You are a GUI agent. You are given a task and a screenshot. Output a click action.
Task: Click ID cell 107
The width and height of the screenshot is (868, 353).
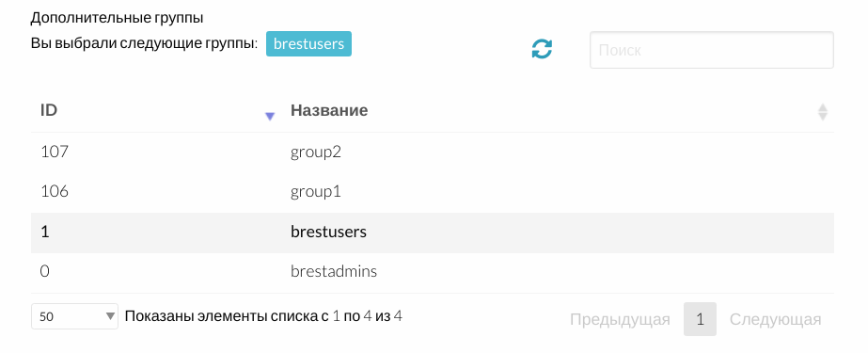pyautogui.click(x=55, y=152)
